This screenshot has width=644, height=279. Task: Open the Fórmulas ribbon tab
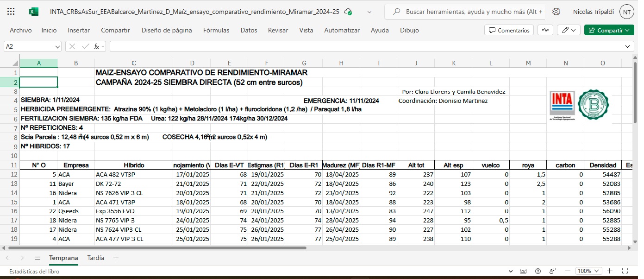pos(216,30)
